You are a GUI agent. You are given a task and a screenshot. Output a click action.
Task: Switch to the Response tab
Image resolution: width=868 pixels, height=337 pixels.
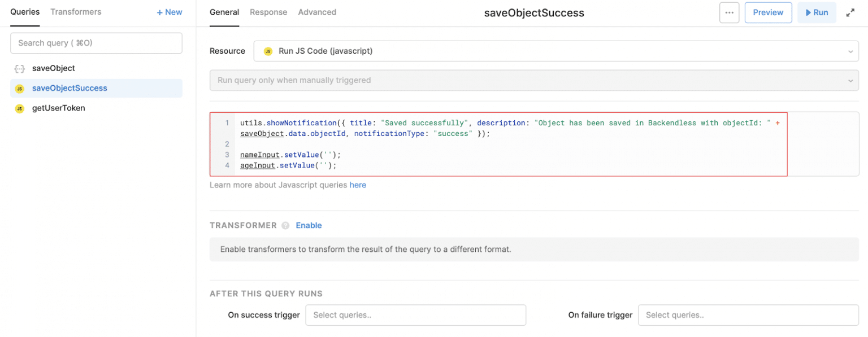[x=268, y=12]
